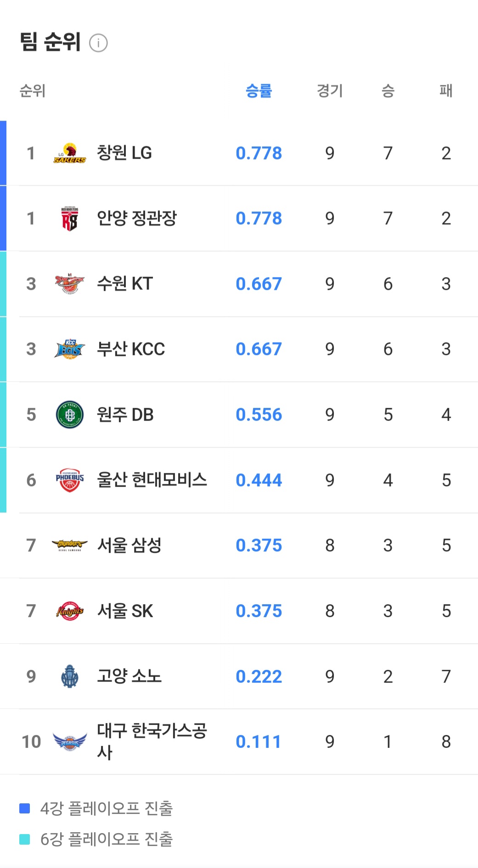The height and width of the screenshot is (868, 478).
Task: Click the 부산 KCC Egis logo
Action: (69, 349)
